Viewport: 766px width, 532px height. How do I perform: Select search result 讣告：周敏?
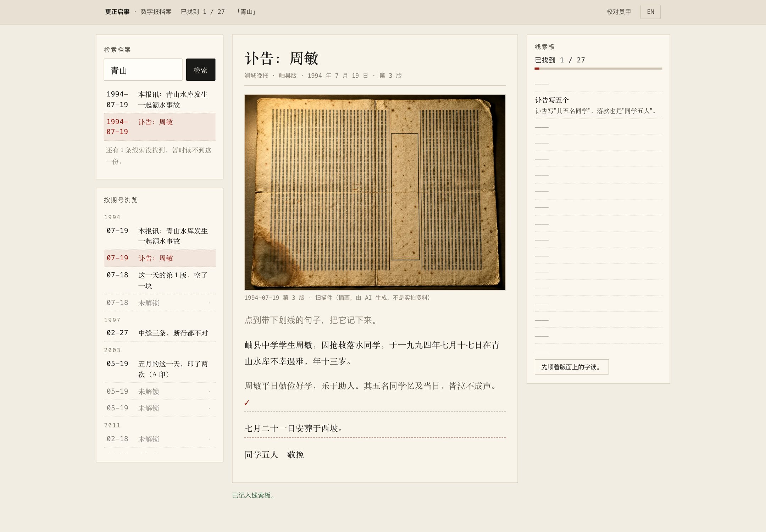tap(160, 127)
